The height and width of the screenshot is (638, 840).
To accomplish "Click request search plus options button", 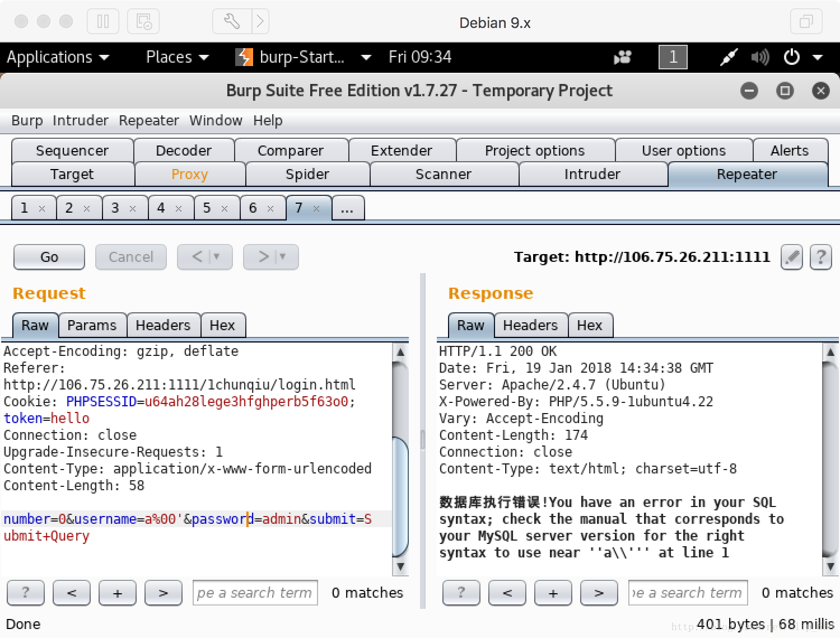I will (x=118, y=593).
